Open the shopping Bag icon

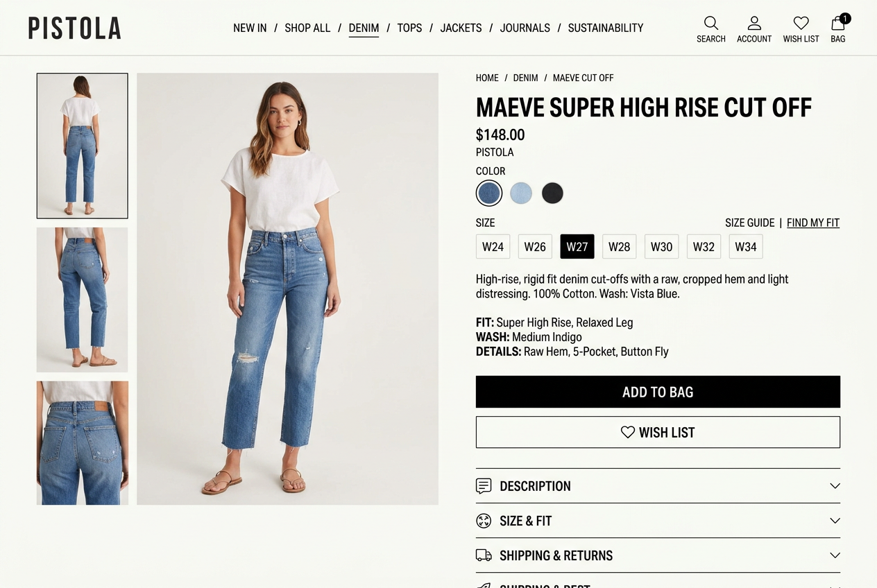tap(838, 24)
